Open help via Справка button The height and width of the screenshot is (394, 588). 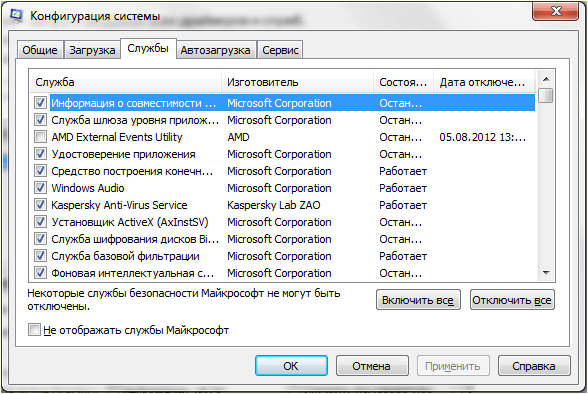tap(534, 366)
